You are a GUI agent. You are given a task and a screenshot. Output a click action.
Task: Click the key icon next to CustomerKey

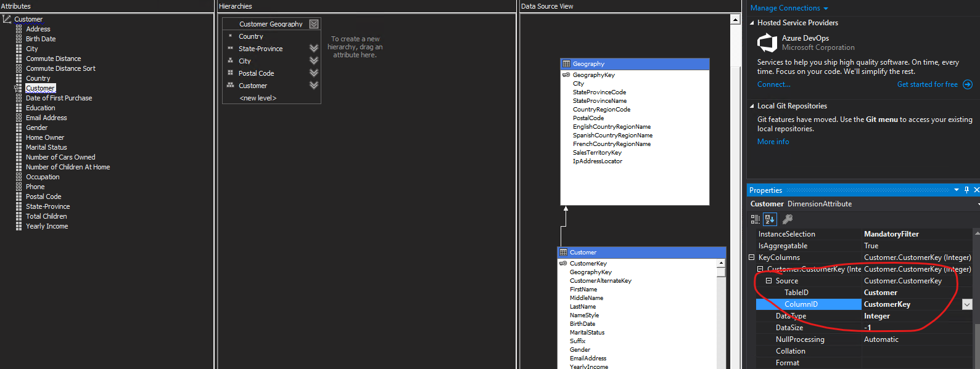(563, 263)
